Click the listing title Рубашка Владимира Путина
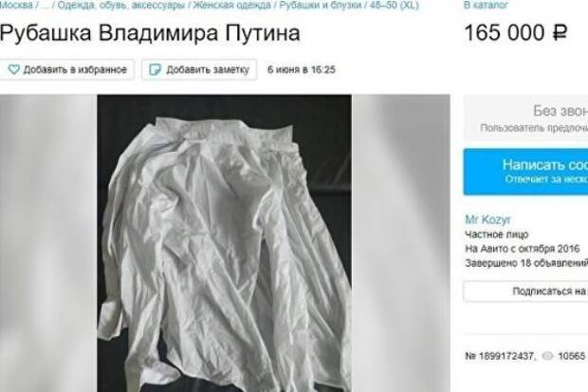588x392 pixels. [x=150, y=33]
